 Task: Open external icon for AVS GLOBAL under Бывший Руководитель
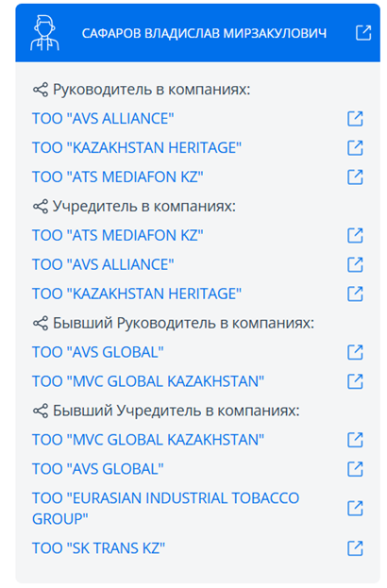tap(355, 352)
